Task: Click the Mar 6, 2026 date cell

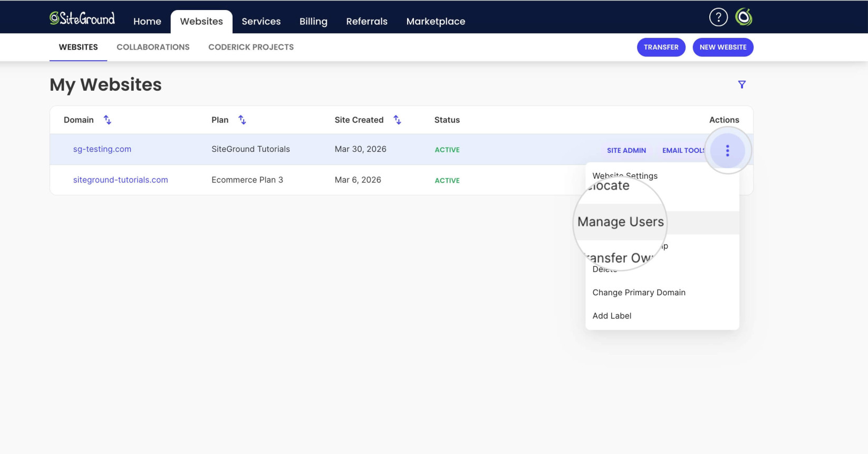Action: tap(358, 180)
